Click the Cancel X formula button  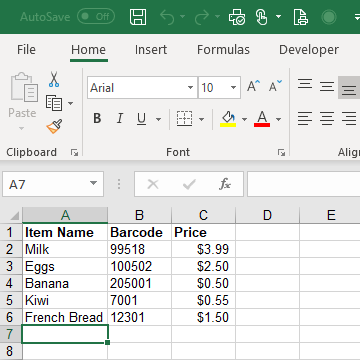click(153, 184)
